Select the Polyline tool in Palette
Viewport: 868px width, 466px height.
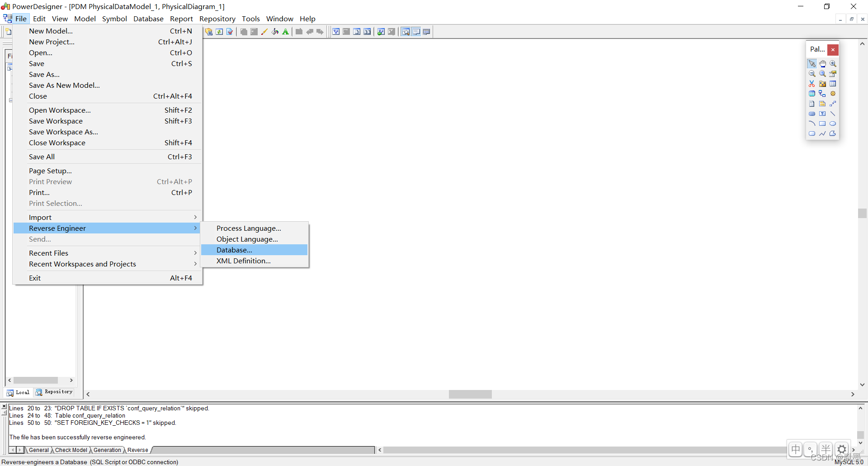[x=822, y=133]
